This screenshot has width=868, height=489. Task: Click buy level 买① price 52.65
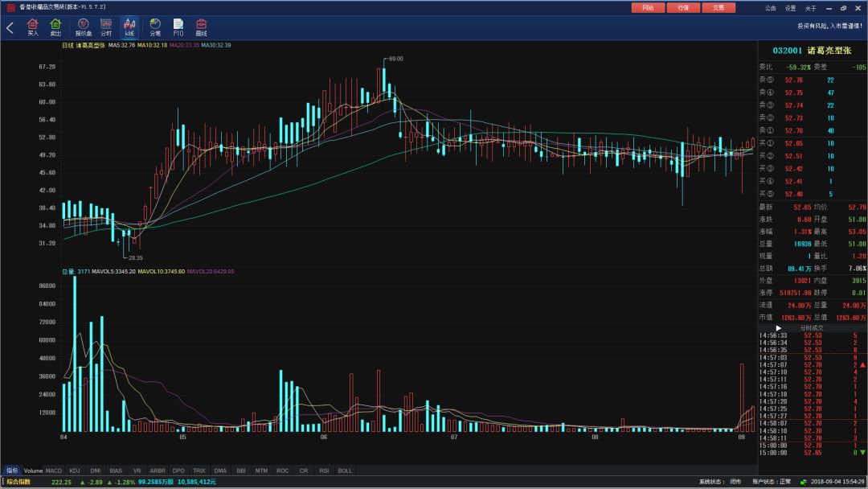[x=794, y=143]
